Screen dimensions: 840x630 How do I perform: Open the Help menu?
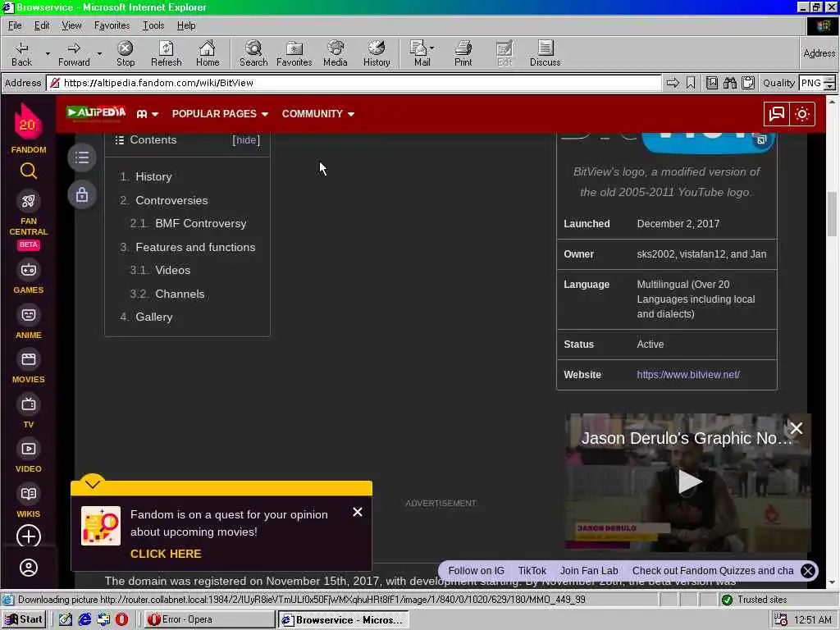tap(186, 25)
